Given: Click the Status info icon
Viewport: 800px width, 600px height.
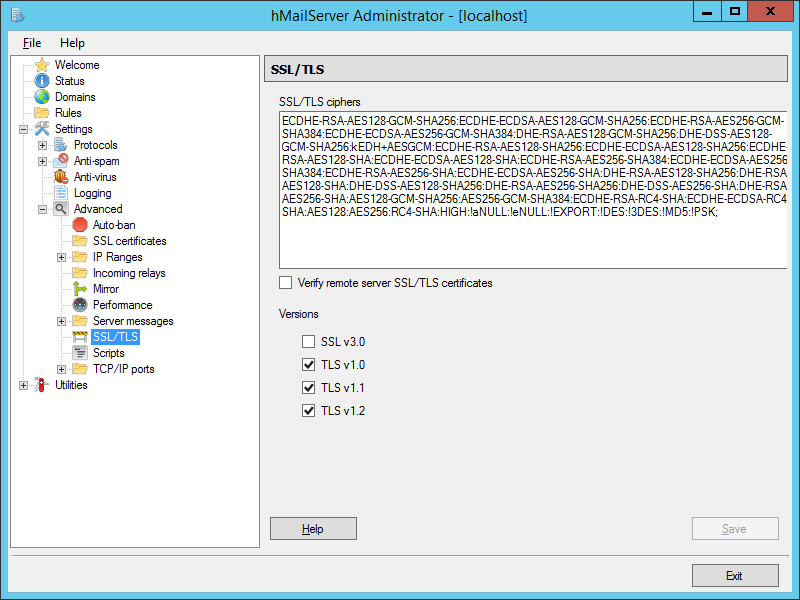Looking at the screenshot, I should [42, 81].
